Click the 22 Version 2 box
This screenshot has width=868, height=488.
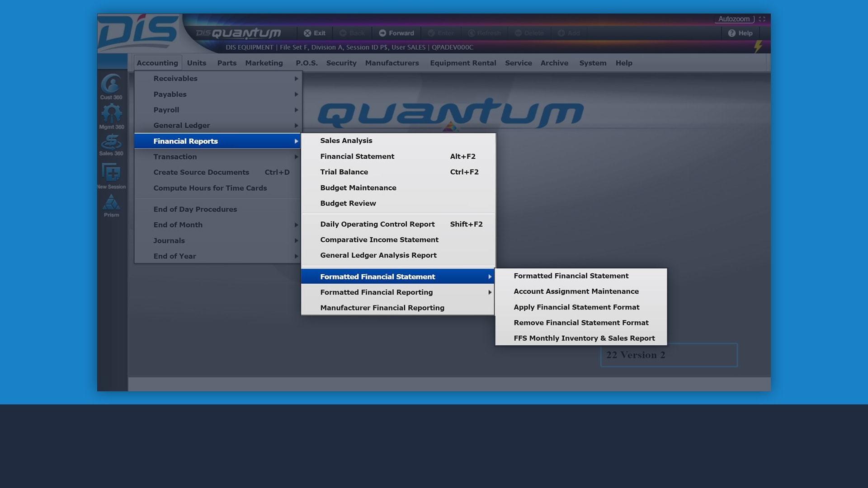(669, 355)
